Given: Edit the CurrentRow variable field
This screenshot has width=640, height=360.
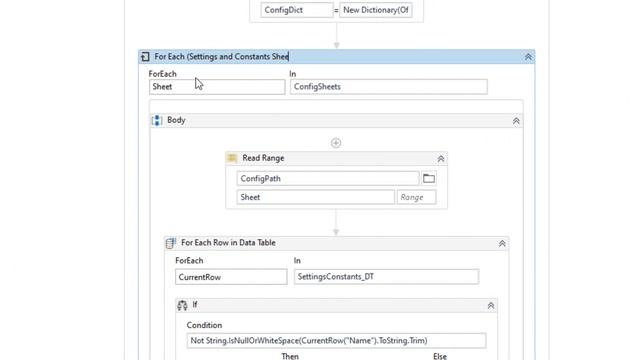Looking at the screenshot, I should 231,277.
